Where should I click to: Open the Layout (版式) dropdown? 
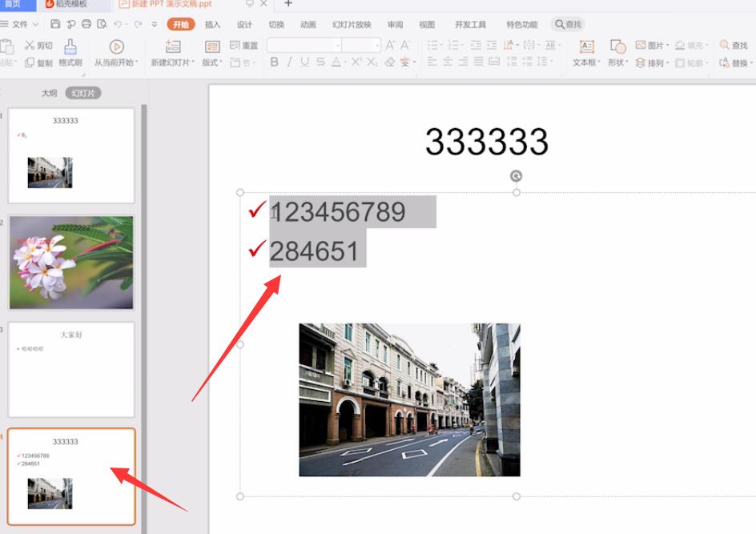[x=212, y=53]
